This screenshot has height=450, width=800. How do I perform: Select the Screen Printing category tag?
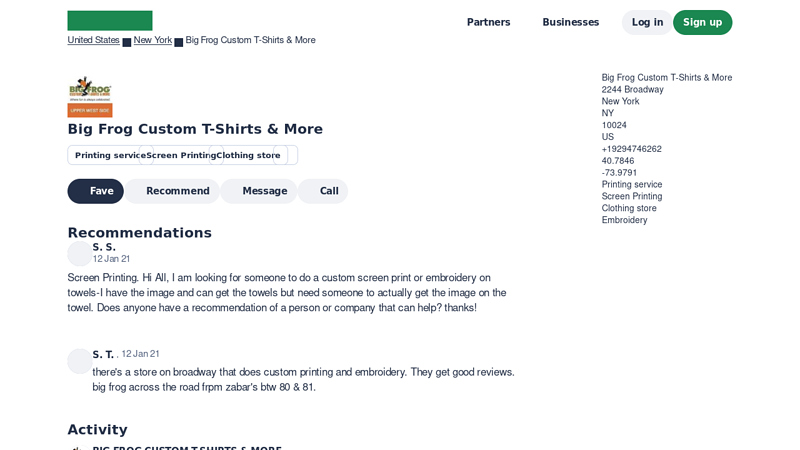[x=181, y=155]
